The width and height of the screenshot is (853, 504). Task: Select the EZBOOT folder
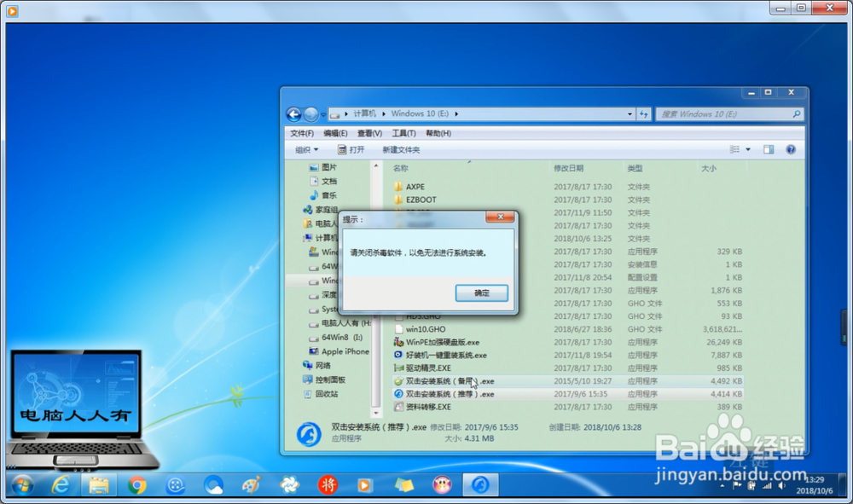[x=421, y=200]
